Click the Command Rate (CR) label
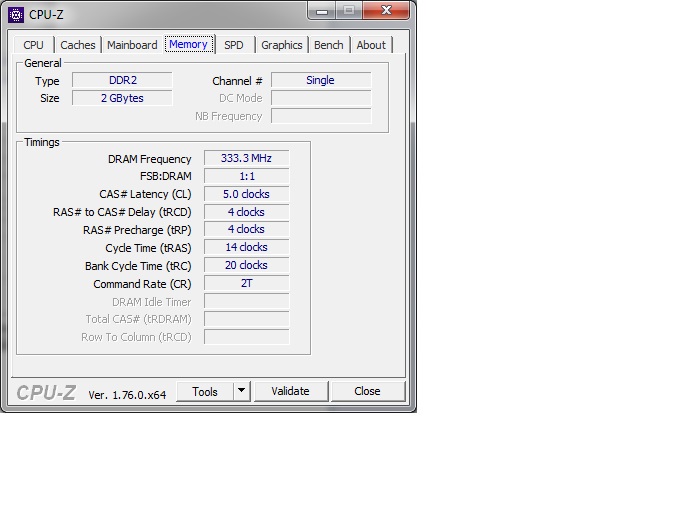The width and height of the screenshot is (691, 518). [142, 284]
